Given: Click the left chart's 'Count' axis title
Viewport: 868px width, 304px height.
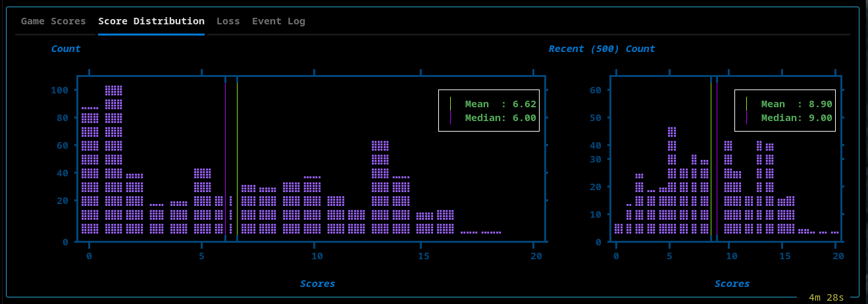Looking at the screenshot, I should (x=66, y=49).
